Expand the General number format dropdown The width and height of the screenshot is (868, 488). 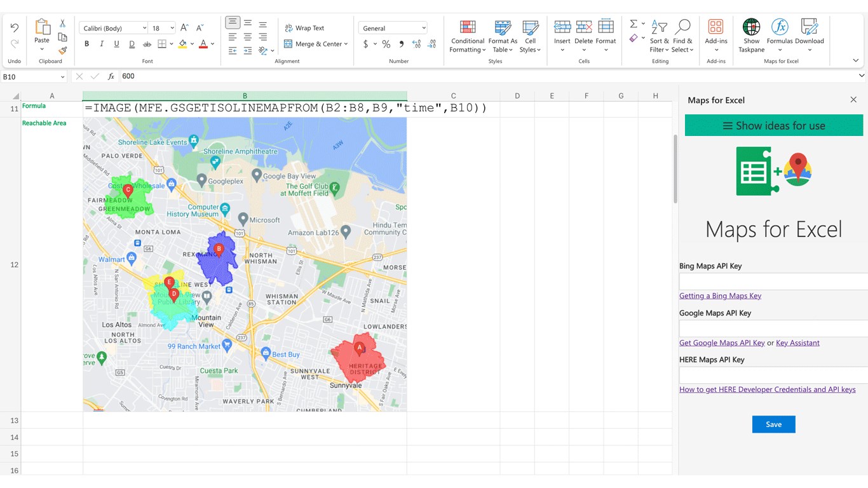tap(393, 28)
